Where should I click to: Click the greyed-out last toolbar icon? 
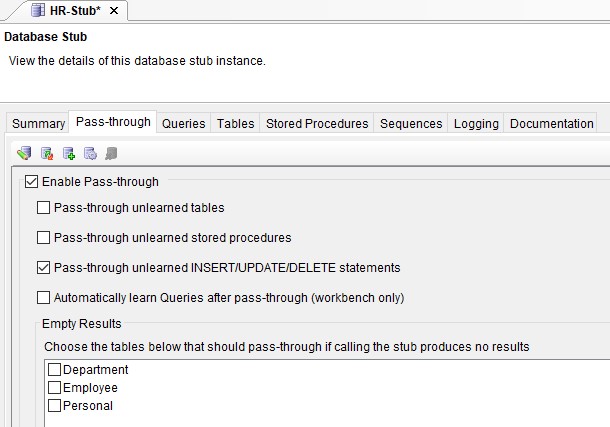tap(111, 153)
